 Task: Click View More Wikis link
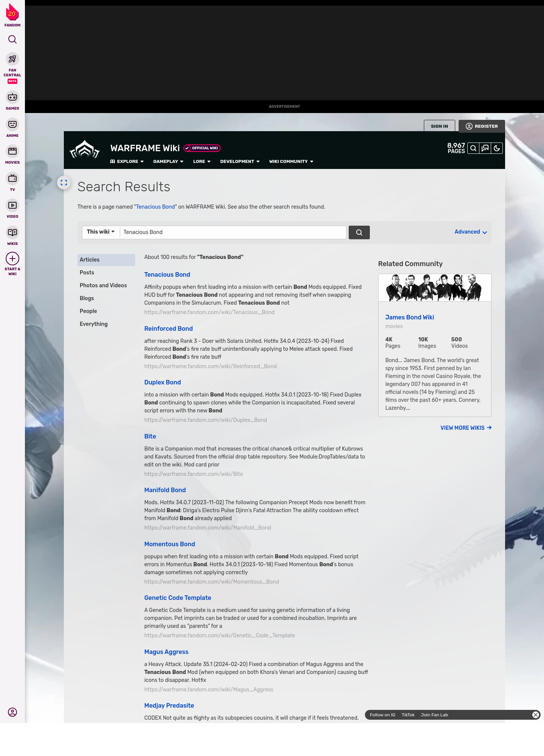[x=466, y=428]
